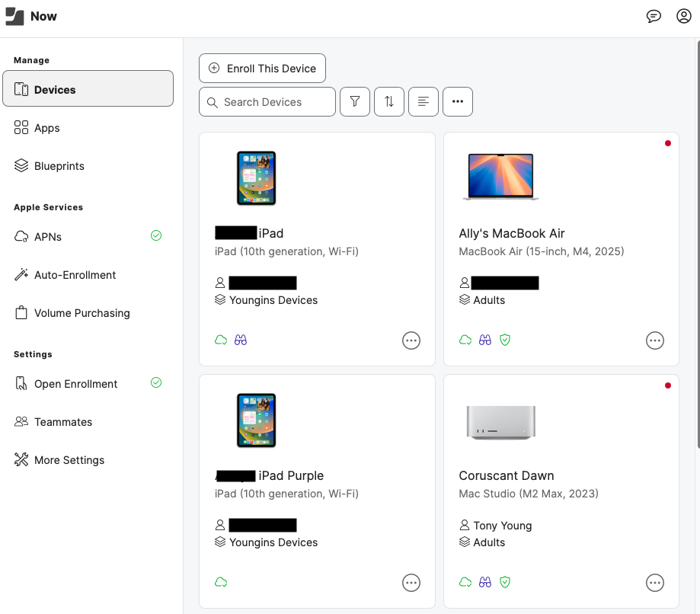
Task: Click the Mac Studio (M2 Max, 2023) model text
Action: [529, 494]
